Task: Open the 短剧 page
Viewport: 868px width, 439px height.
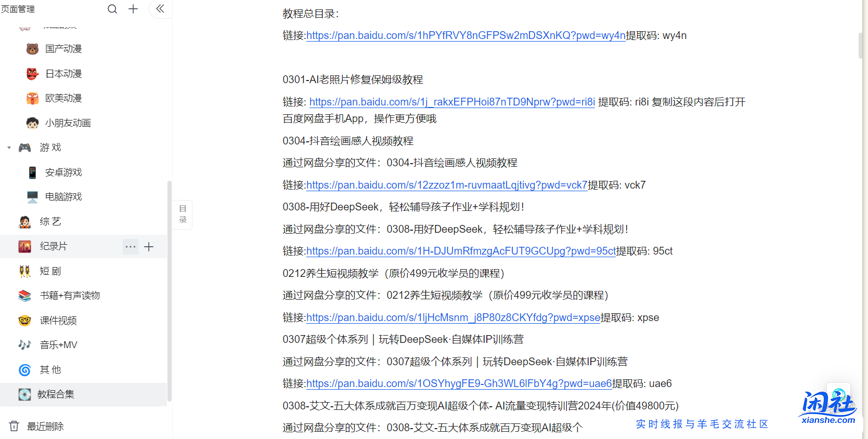Action: pos(50,271)
